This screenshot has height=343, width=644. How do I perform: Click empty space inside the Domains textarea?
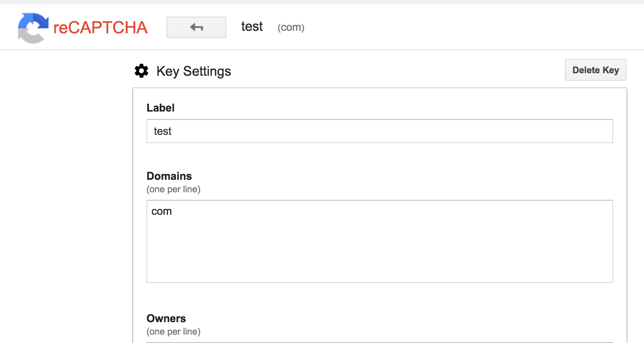pyautogui.click(x=374, y=250)
